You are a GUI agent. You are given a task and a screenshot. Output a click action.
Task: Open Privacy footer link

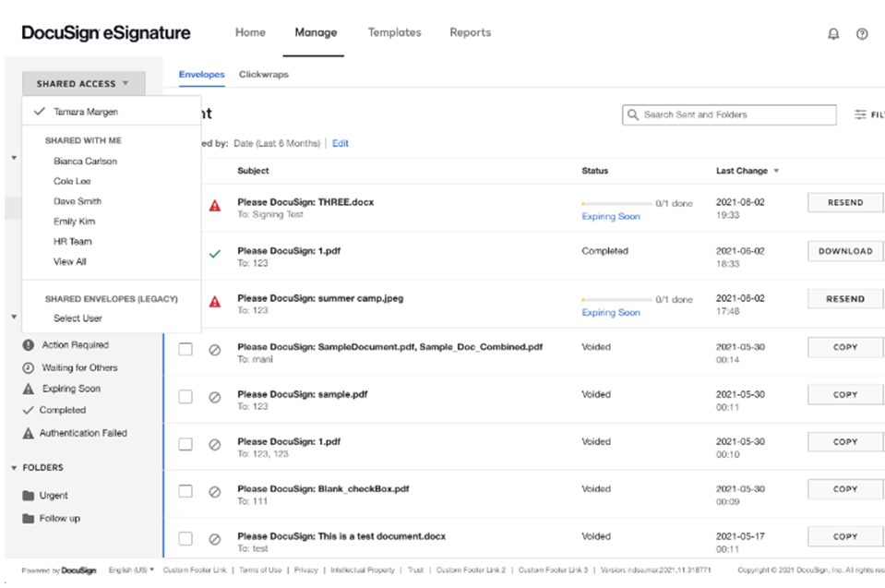305,570
